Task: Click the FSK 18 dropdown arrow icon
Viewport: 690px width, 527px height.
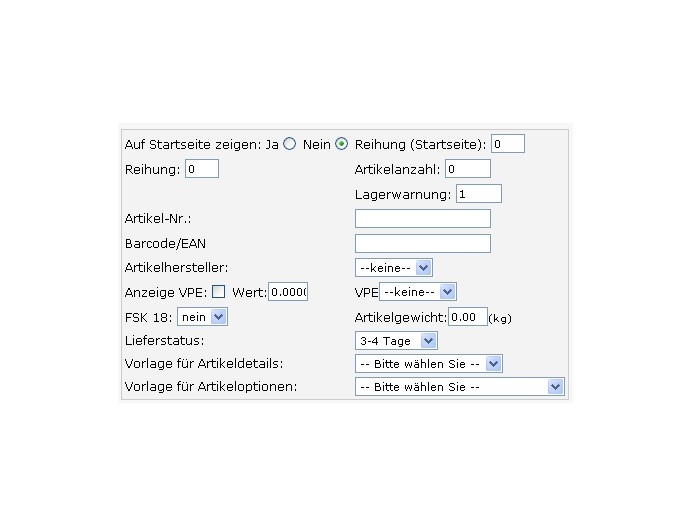Action: tap(218, 317)
